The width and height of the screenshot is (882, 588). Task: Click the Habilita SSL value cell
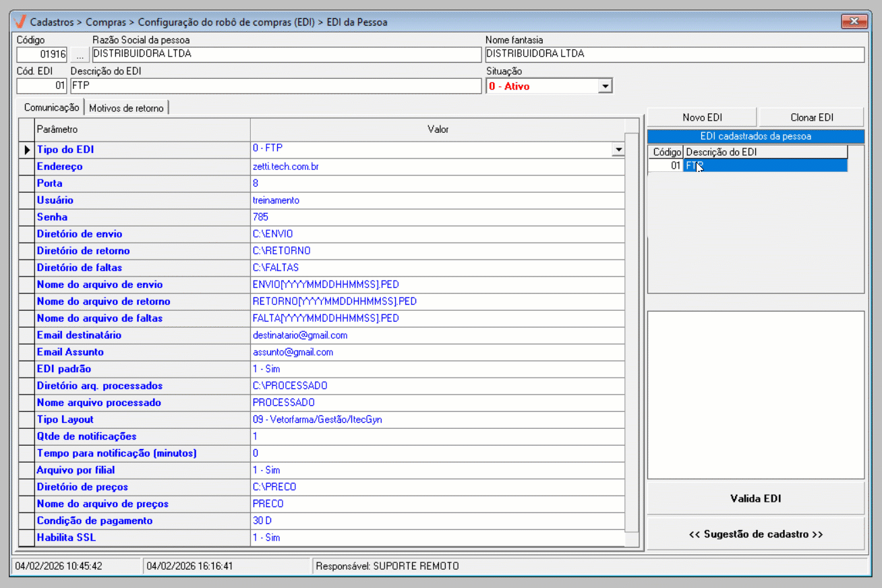[x=437, y=537]
